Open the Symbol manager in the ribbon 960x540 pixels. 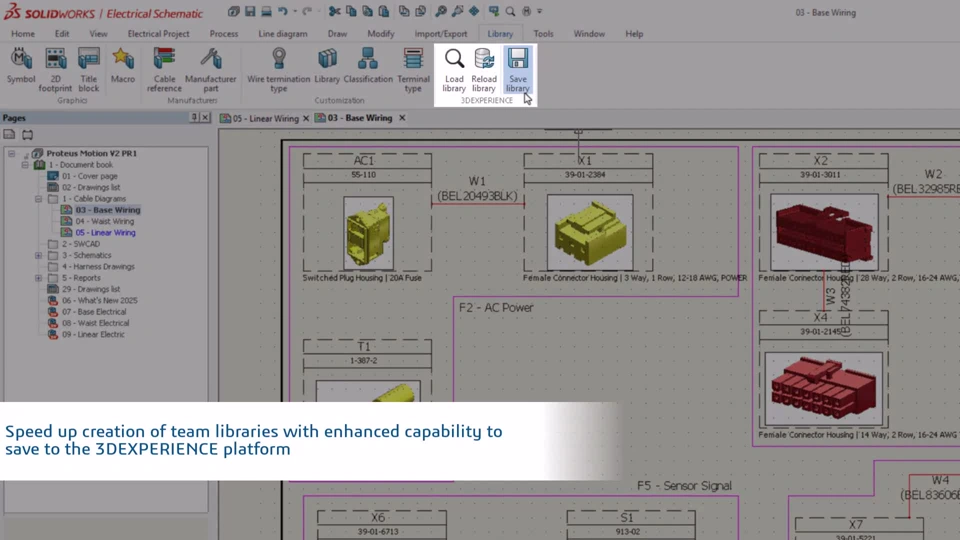point(21,66)
